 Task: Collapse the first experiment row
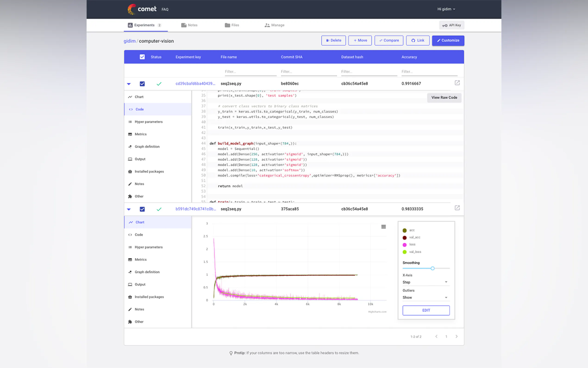coord(129,84)
